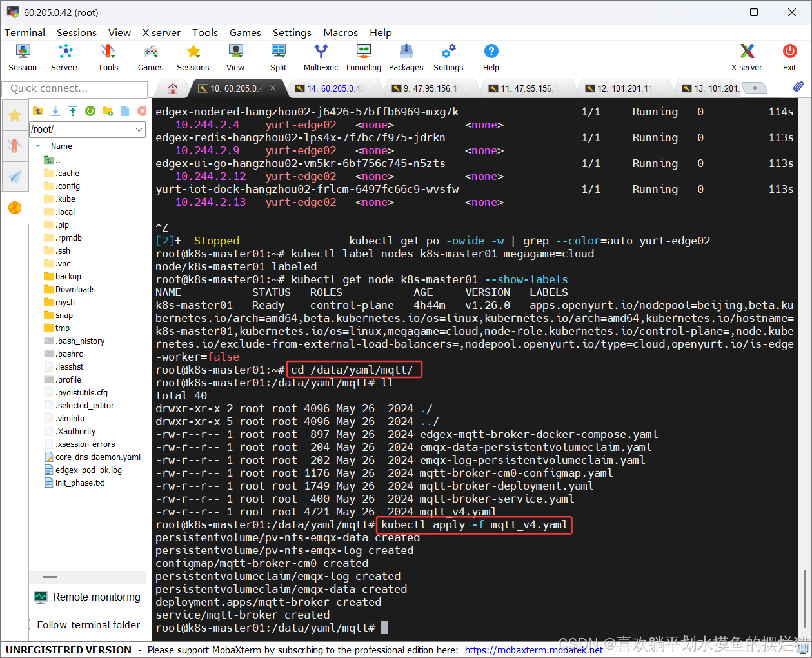Go to parent folder in SFTP toolbar

pos(38,111)
